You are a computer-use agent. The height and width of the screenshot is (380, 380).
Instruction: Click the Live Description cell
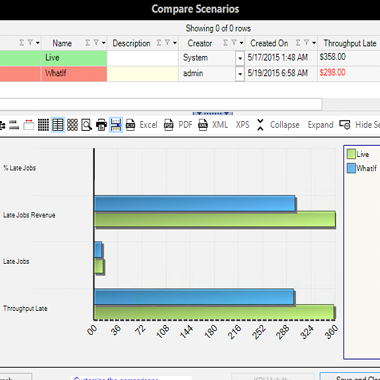click(x=143, y=58)
